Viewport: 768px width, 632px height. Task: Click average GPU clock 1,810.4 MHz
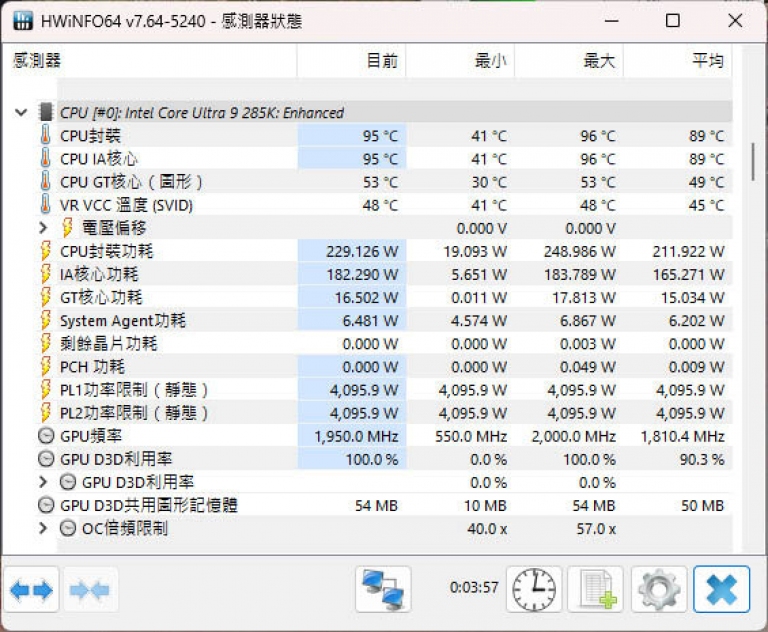(682, 436)
